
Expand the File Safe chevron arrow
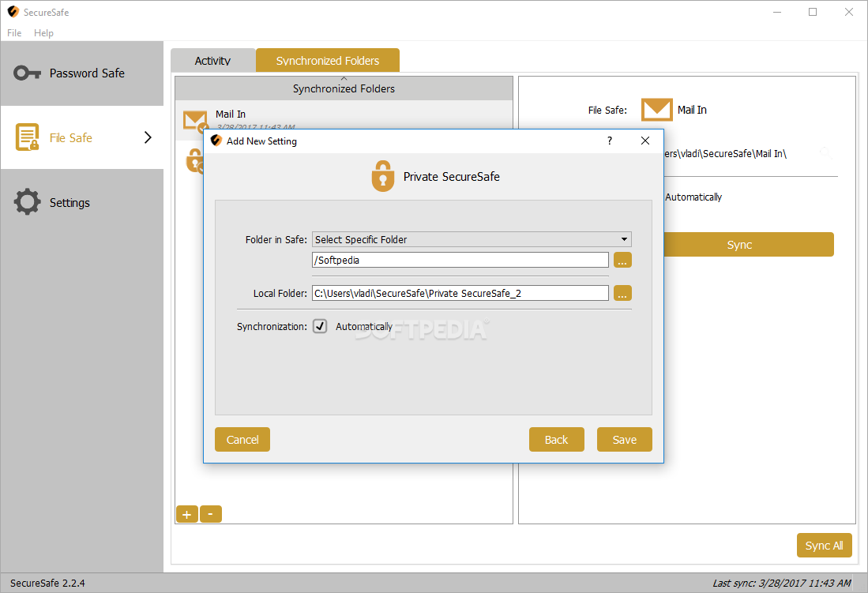pyautogui.click(x=148, y=137)
